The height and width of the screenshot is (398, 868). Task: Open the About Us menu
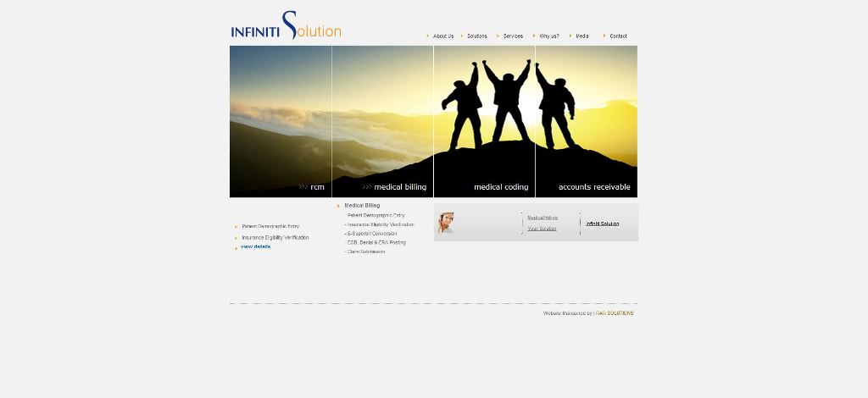click(x=442, y=36)
